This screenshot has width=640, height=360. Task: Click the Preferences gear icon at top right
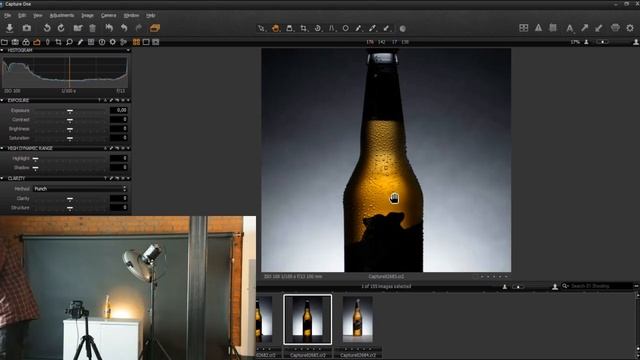[630, 28]
